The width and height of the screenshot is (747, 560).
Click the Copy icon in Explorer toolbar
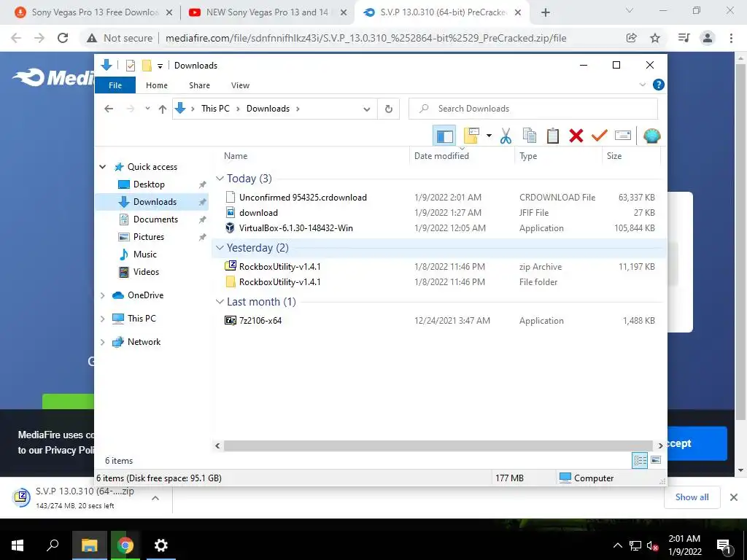[530, 136]
